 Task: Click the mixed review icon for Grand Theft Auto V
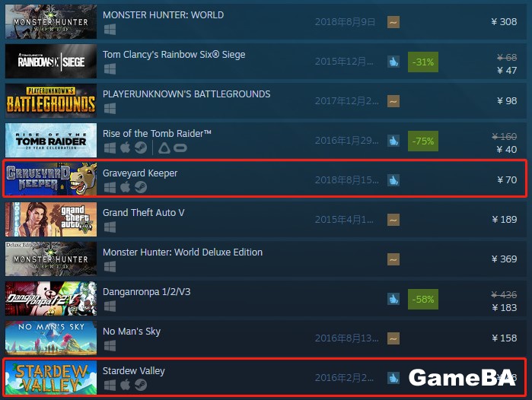[393, 220]
